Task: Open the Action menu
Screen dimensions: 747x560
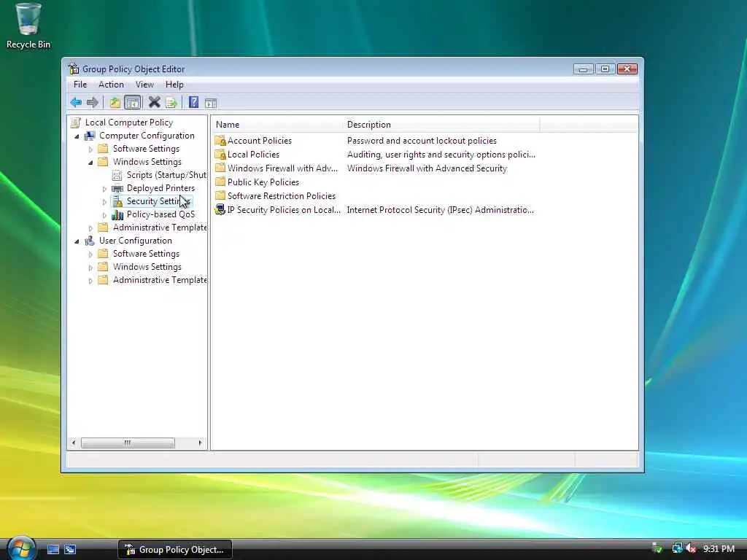Action: coord(111,85)
